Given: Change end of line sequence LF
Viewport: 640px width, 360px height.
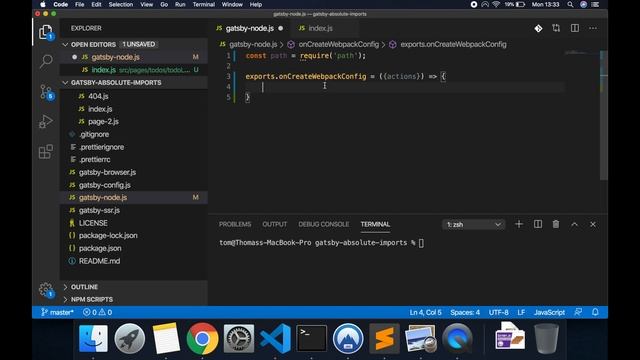Looking at the screenshot, I should [521, 312].
